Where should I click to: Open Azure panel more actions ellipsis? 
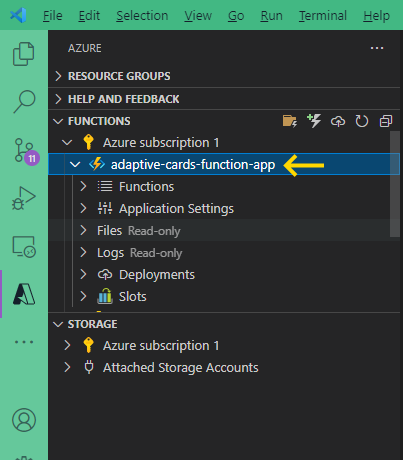pos(377,48)
